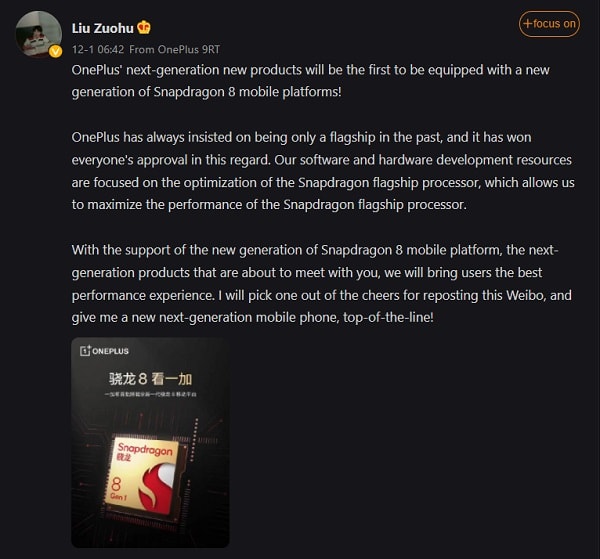The height and width of the screenshot is (559, 600).
Task: Click the paragraph starting "With the support"
Action: click(x=310, y=282)
